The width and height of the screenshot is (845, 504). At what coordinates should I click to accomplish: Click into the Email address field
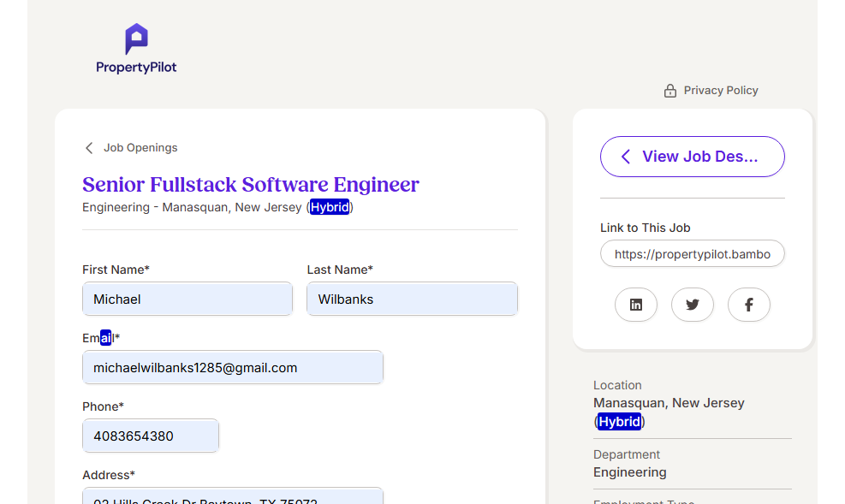click(232, 367)
